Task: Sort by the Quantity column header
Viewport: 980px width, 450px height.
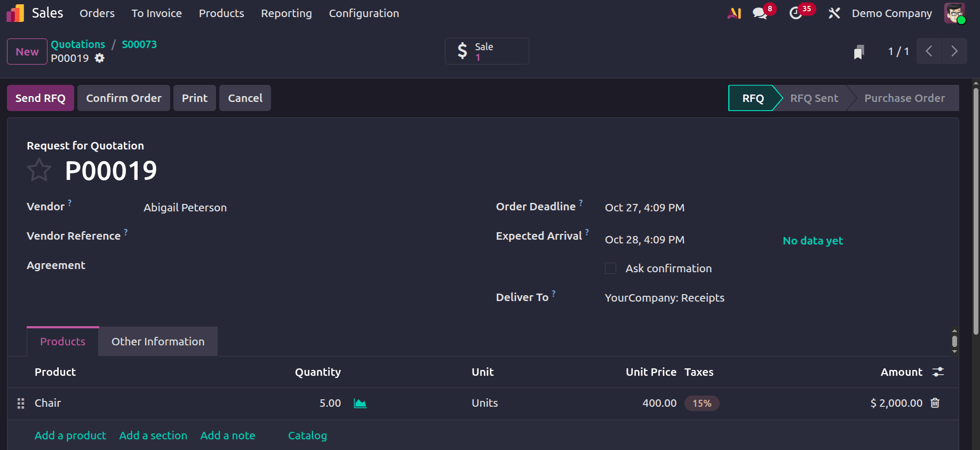Action: pyautogui.click(x=318, y=372)
